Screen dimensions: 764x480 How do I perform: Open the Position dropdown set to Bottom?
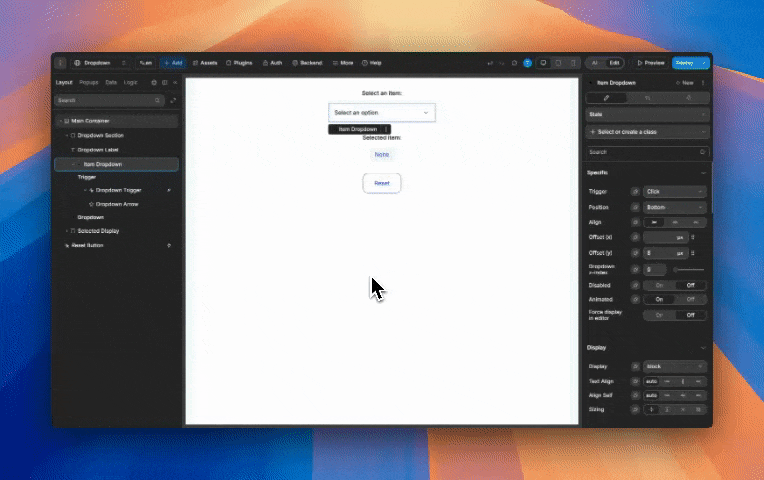tap(674, 207)
